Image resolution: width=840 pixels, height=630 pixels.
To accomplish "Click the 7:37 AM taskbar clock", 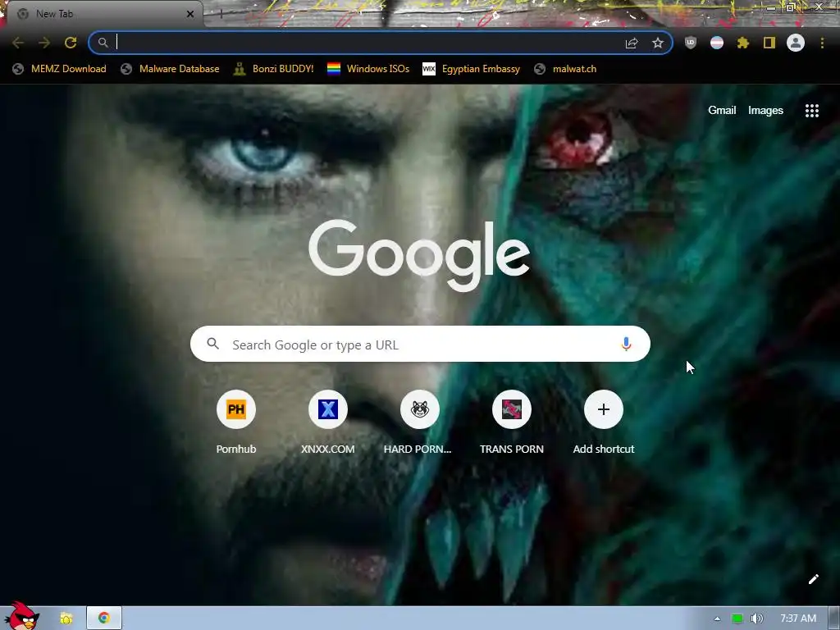I will 798,619.
